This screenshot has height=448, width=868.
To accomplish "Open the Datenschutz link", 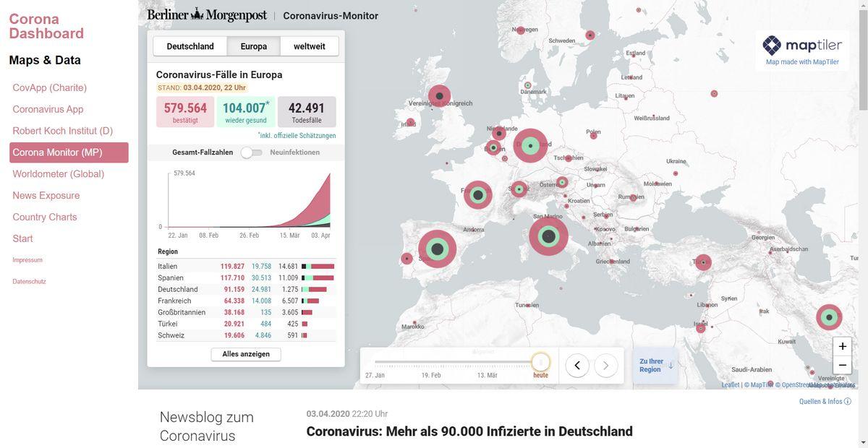I will (29, 282).
